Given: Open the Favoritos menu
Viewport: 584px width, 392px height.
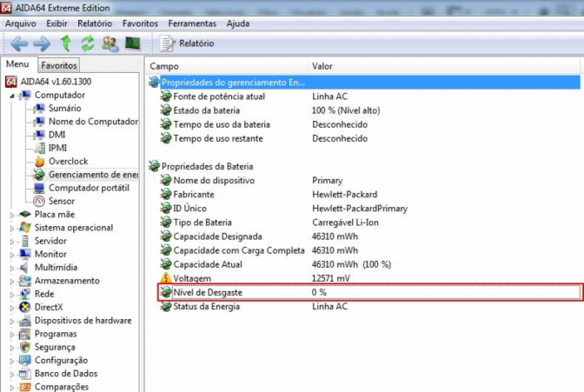Looking at the screenshot, I should (140, 23).
